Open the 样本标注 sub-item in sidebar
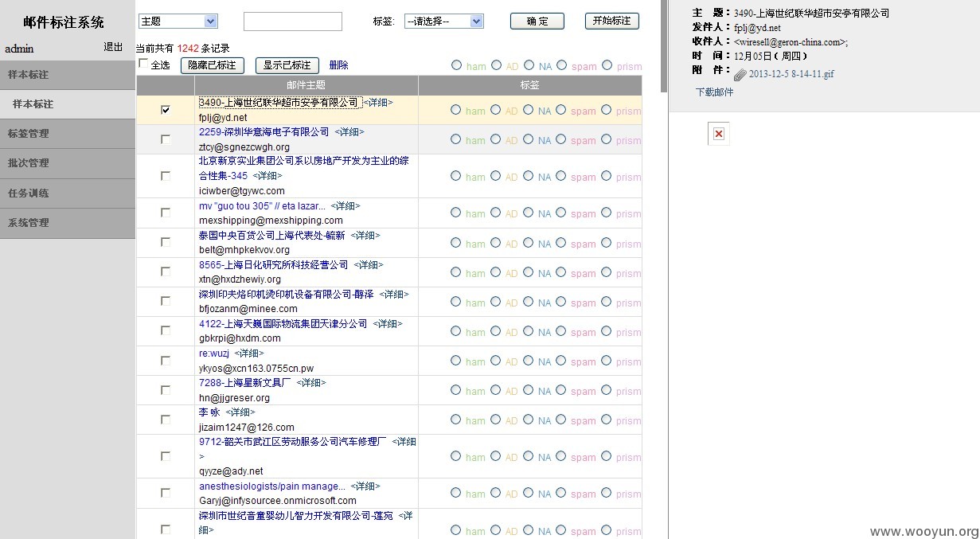 pyautogui.click(x=68, y=104)
